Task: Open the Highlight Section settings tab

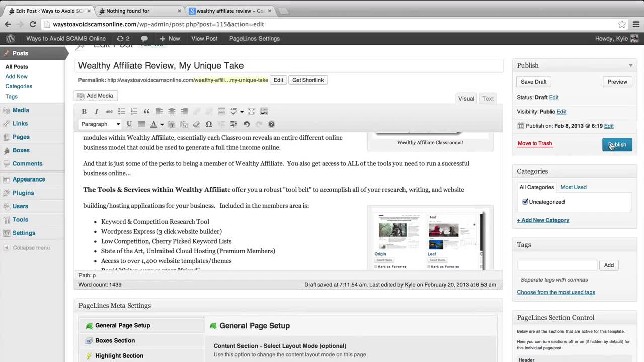Action: (x=141, y=355)
